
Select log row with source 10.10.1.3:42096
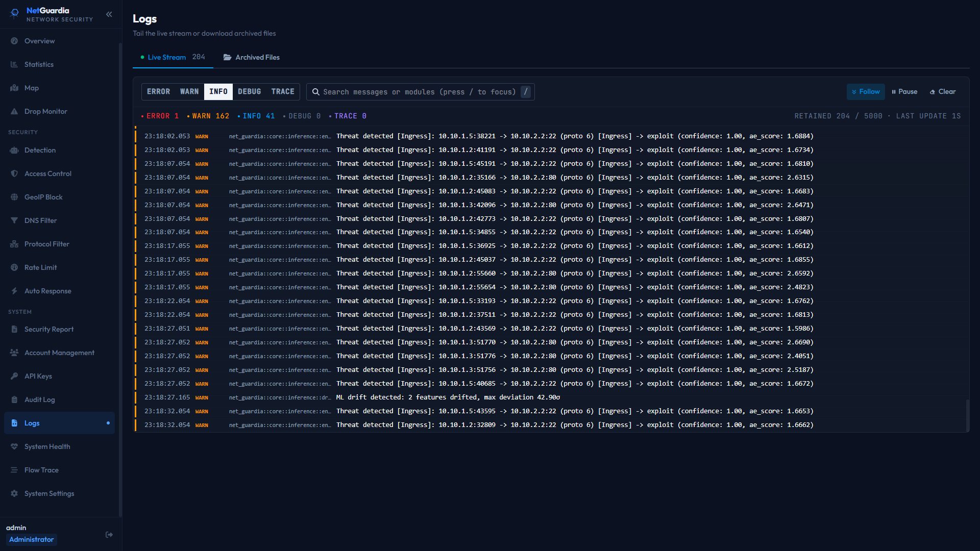551,205
